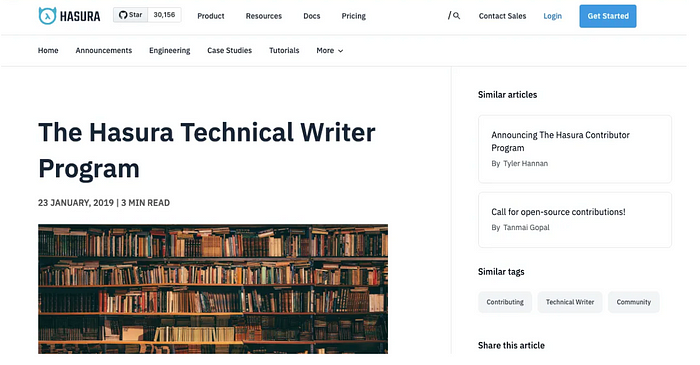Open the Tutorials category
Viewport: 700px width, 365px height.
[x=284, y=50]
